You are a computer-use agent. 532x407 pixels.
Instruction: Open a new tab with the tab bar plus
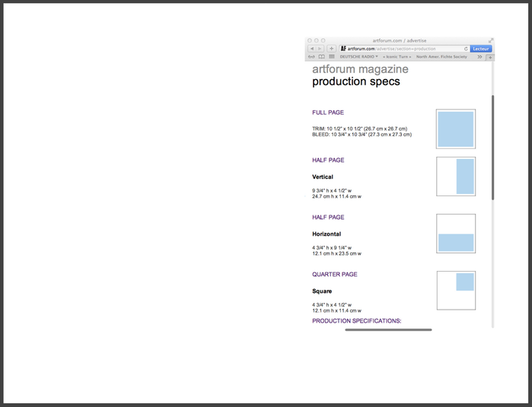tap(490, 58)
